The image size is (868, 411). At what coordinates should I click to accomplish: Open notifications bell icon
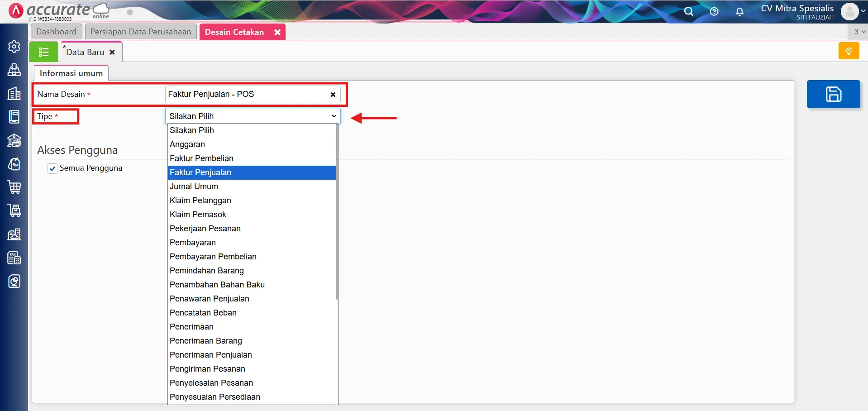(x=739, y=12)
